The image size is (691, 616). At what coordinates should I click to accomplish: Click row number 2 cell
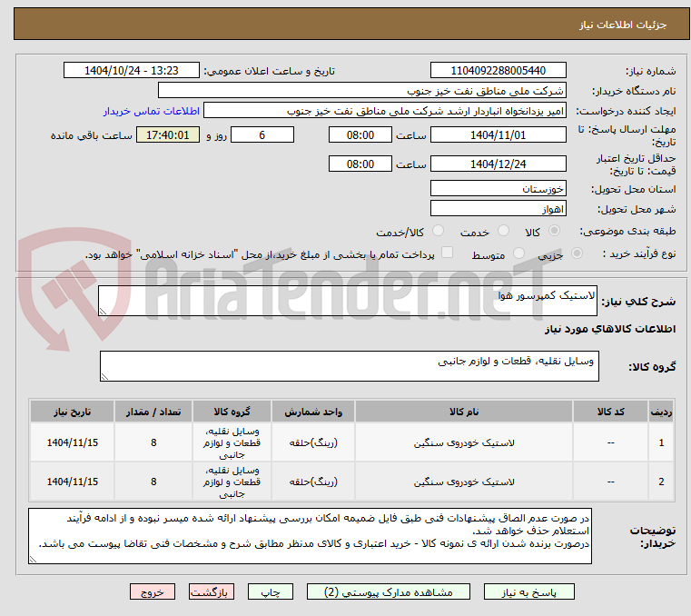point(661,482)
